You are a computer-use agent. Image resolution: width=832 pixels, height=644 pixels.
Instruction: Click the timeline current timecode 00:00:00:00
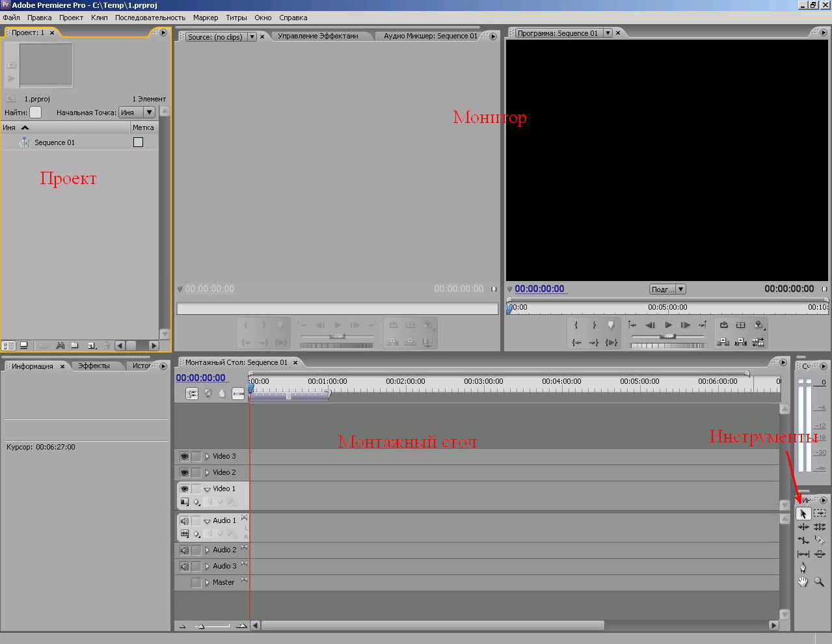pos(201,377)
